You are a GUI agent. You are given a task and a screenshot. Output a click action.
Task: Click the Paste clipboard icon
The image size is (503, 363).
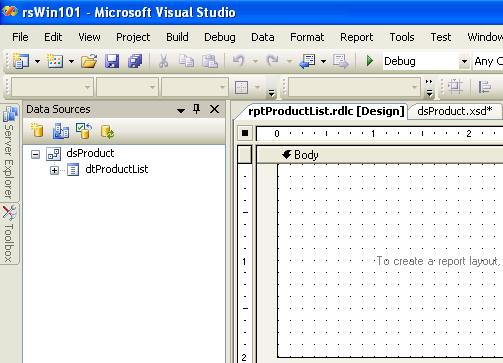tap(210, 61)
